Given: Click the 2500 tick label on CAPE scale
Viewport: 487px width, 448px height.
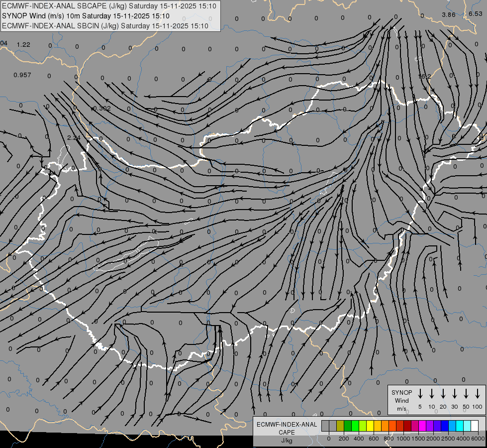Looking at the screenshot, I should coord(448,439).
